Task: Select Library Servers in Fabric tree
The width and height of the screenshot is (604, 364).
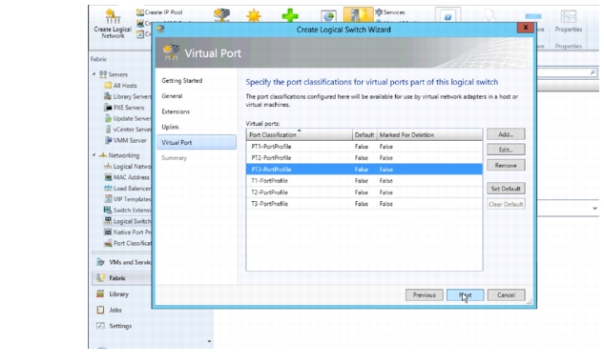Action: pyautogui.click(x=128, y=96)
